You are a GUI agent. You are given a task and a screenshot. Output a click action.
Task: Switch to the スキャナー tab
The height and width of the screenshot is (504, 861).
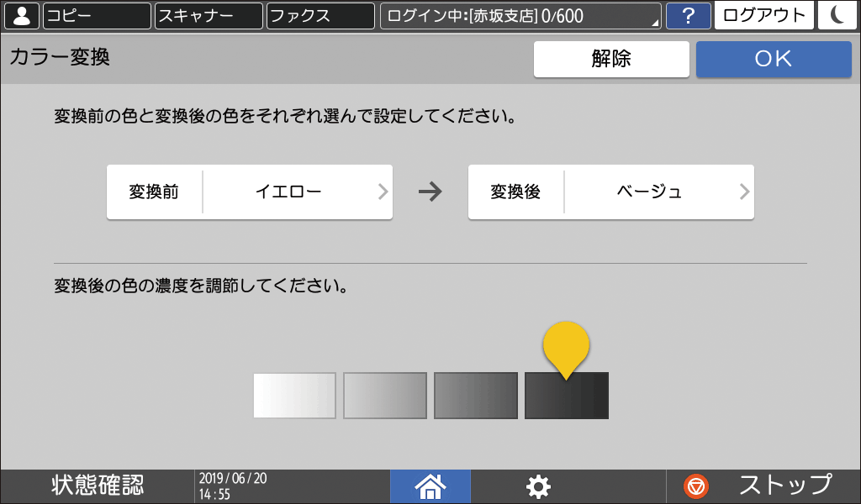click(208, 15)
